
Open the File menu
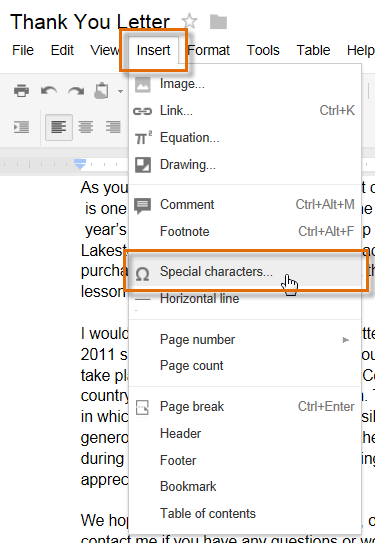[23, 50]
